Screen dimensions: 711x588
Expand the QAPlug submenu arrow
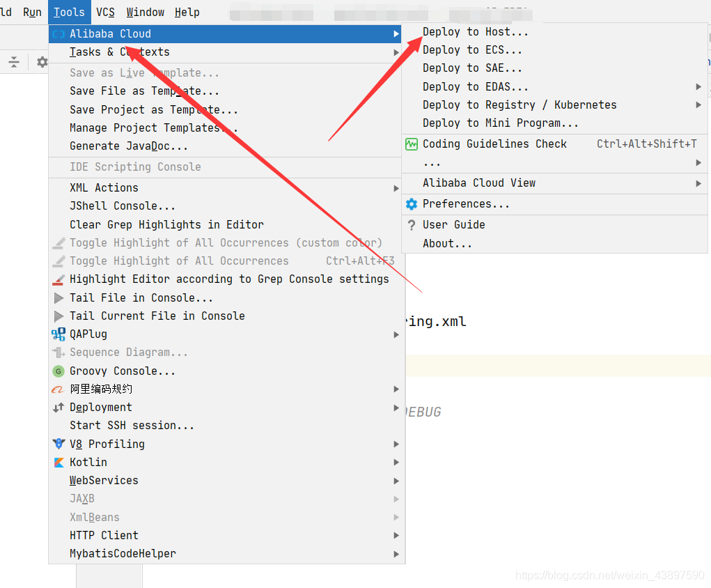[x=396, y=334]
